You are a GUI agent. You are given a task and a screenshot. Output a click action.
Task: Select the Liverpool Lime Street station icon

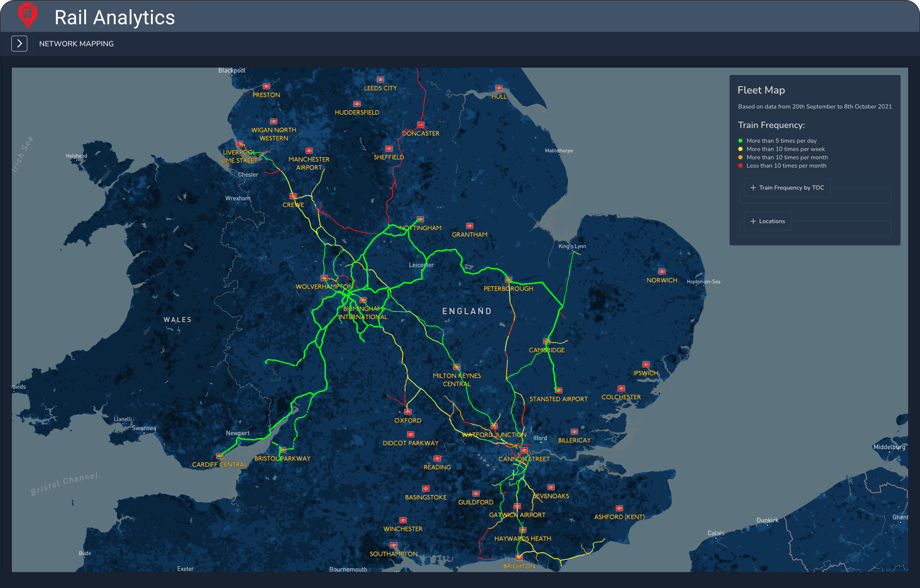pyautogui.click(x=240, y=144)
